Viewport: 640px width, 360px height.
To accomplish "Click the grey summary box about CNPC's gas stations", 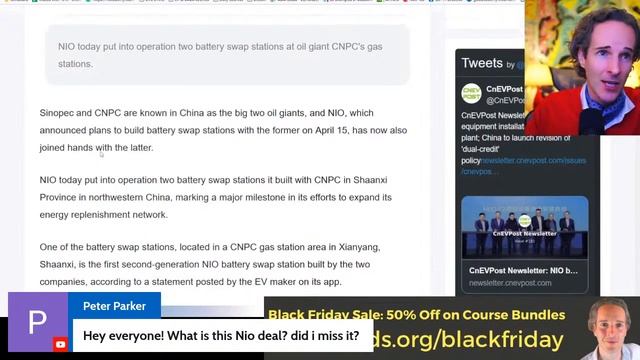I will [227, 55].
